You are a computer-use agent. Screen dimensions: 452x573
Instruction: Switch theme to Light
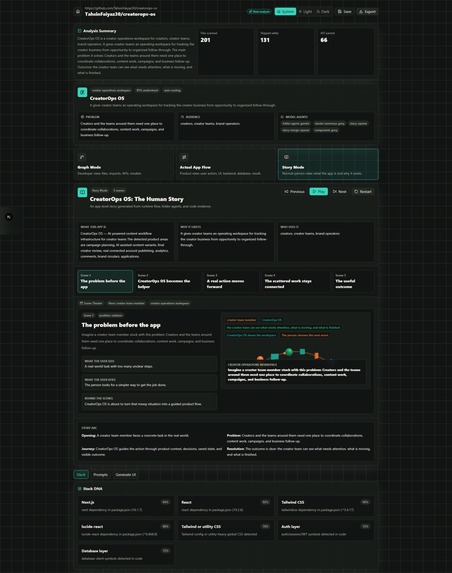[305, 12]
